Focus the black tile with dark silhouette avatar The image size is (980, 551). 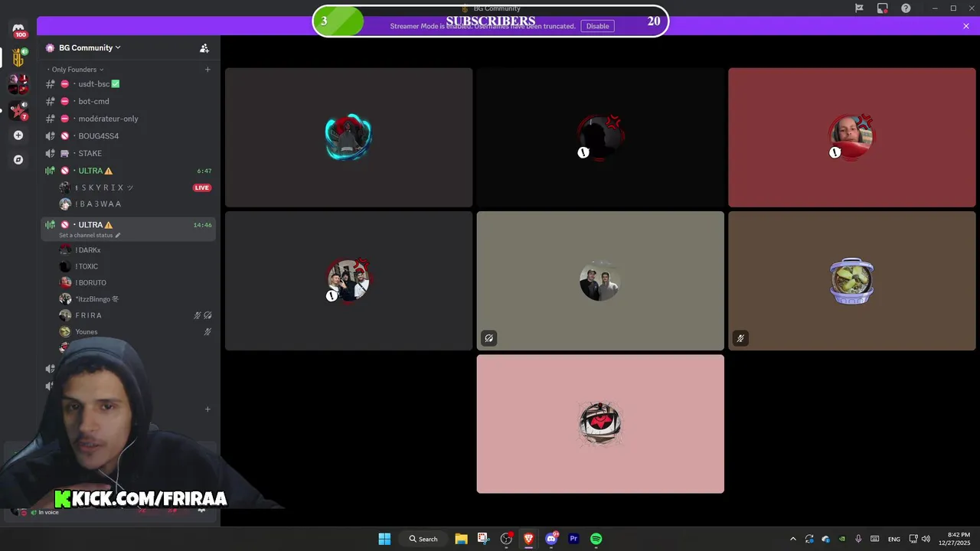(x=600, y=137)
